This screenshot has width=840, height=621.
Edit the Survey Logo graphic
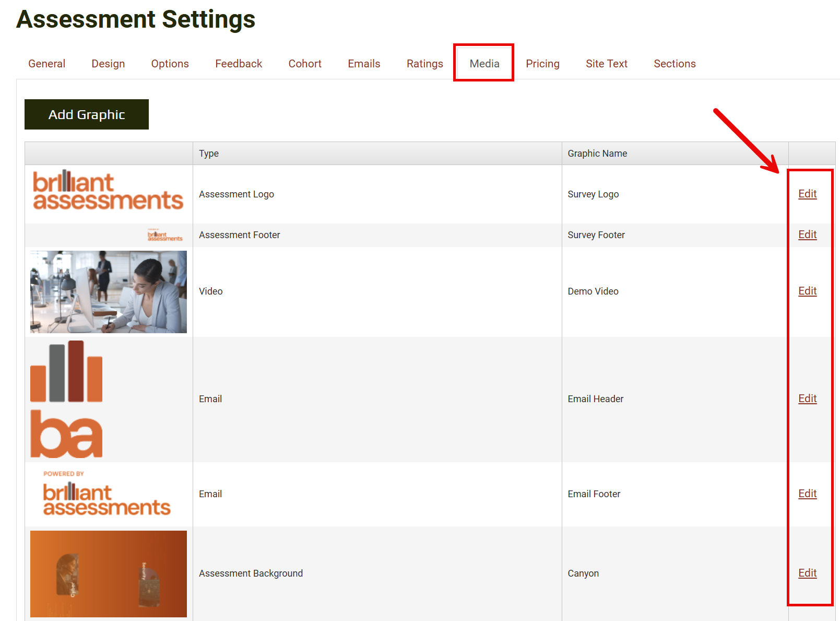[x=807, y=194]
